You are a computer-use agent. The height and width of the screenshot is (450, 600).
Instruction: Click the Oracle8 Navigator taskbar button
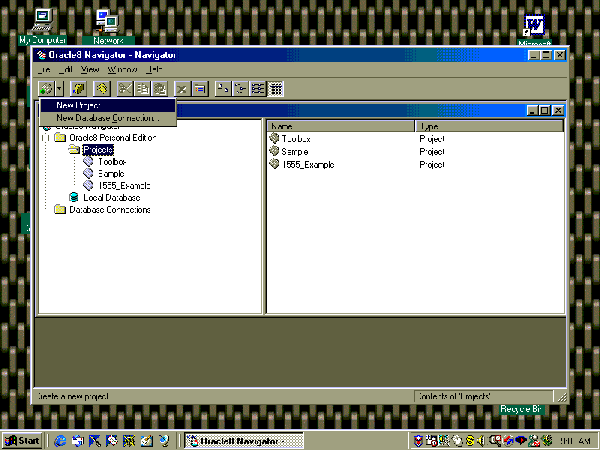coord(244,441)
